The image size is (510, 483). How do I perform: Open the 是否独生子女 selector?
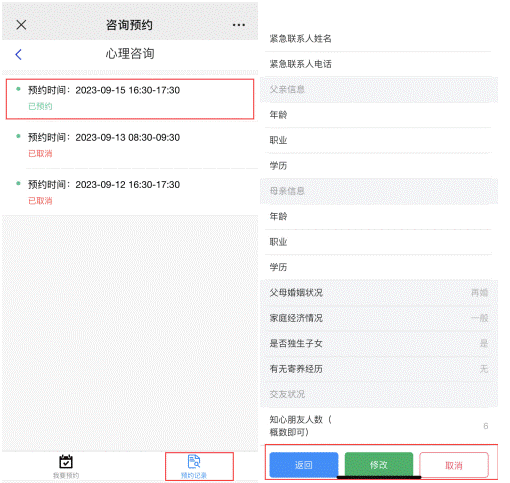point(379,343)
